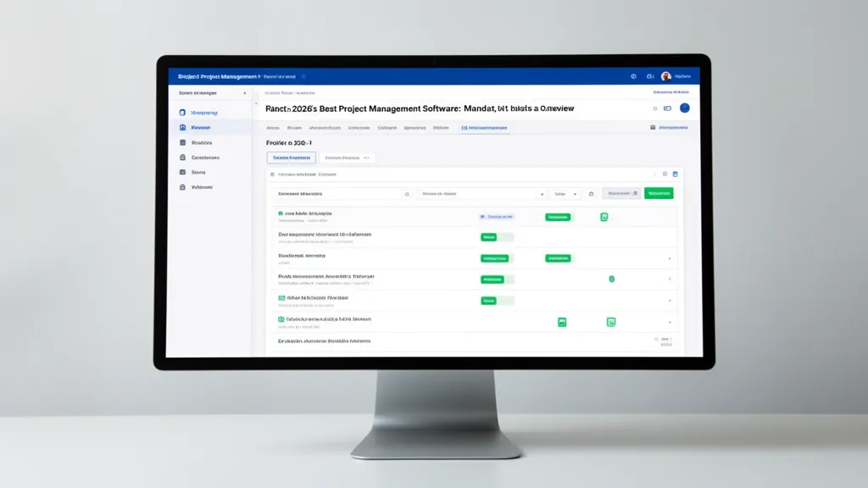Switch the green toggle in second table row
The image size is (868, 488).
(497, 237)
